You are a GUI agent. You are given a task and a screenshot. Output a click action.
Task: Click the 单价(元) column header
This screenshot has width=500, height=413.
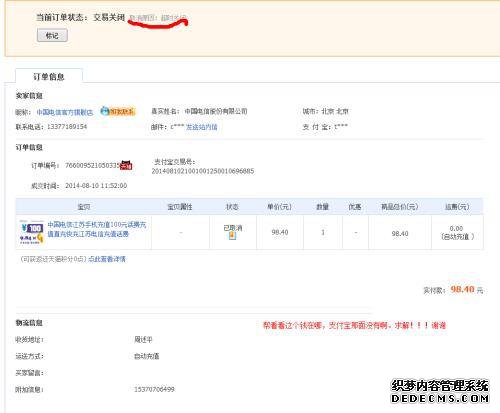click(x=279, y=207)
